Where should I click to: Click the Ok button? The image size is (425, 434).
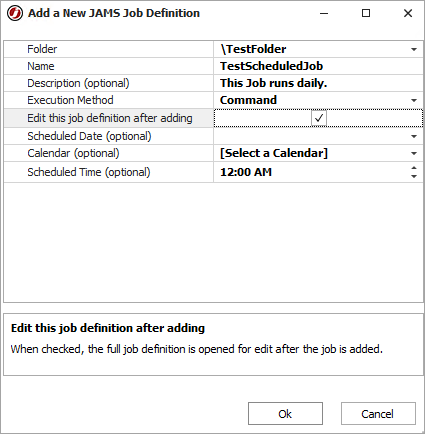[x=285, y=414]
